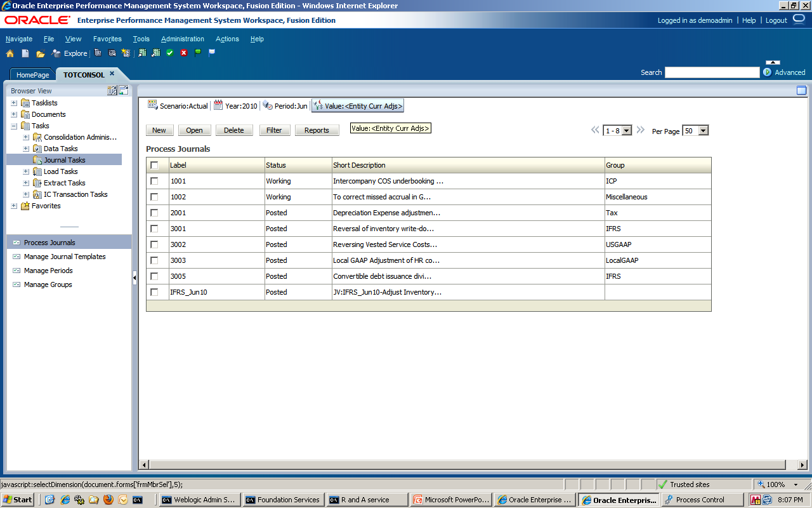
Task: Select the Period:Jun dimension
Action: pos(286,106)
